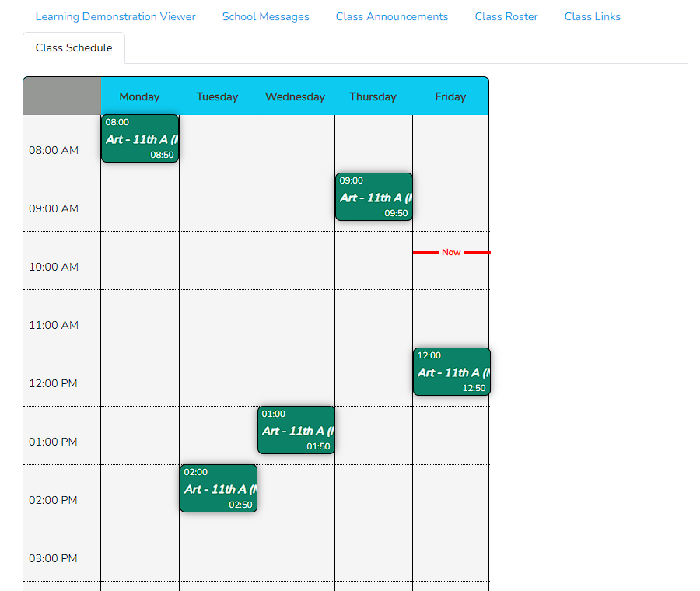Click the Thursday column header
The width and height of the screenshot is (700, 591).
click(x=373, y=96)
